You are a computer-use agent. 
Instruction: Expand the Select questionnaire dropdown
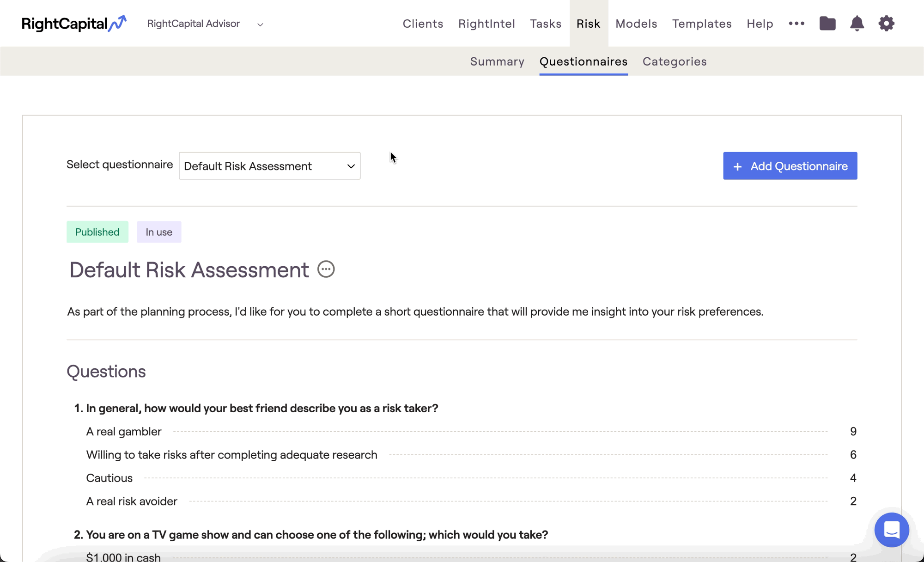click(269, 166)
